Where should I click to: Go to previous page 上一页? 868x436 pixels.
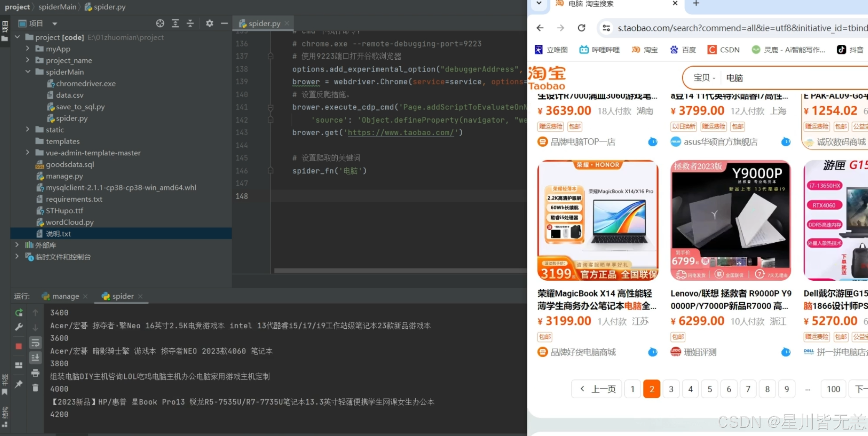click(597, 389)
